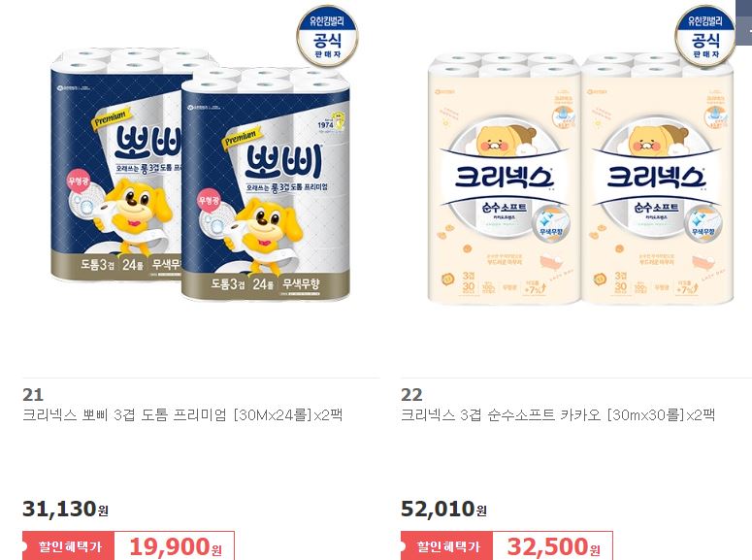Click the gray floating side button at the top-right edge
Viewport: 752px width, 560px height.
(744, 22)
